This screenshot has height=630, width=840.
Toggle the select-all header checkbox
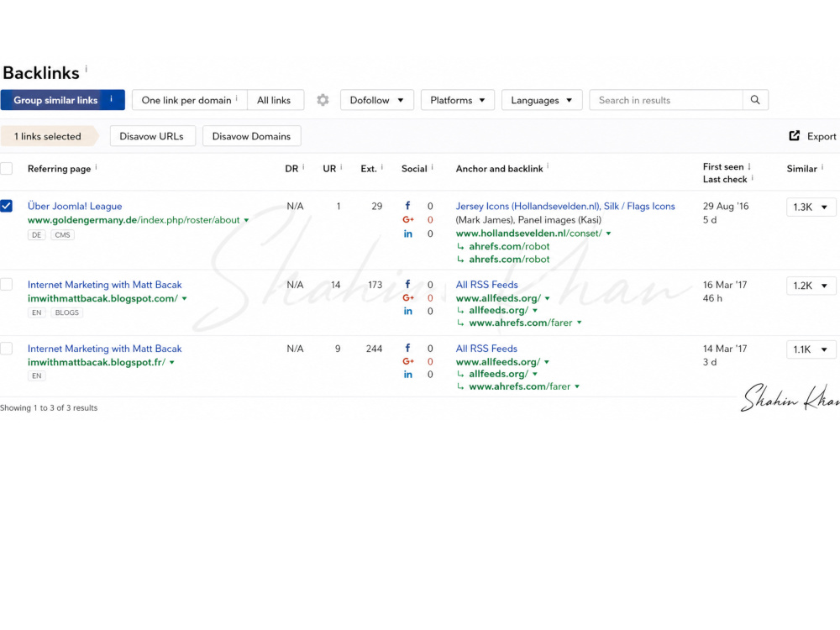pos(7,168)
